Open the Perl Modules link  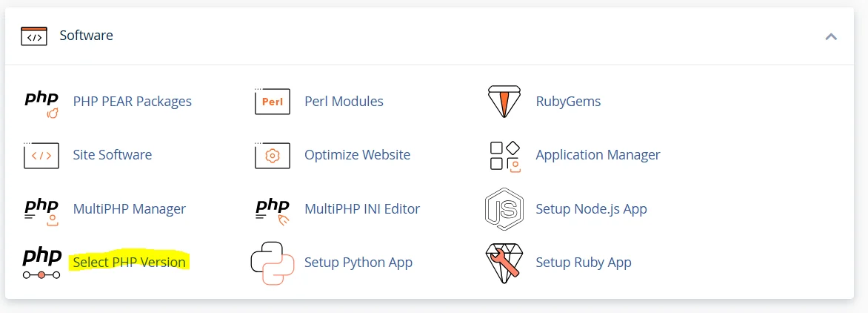click(x=344, y=102)
